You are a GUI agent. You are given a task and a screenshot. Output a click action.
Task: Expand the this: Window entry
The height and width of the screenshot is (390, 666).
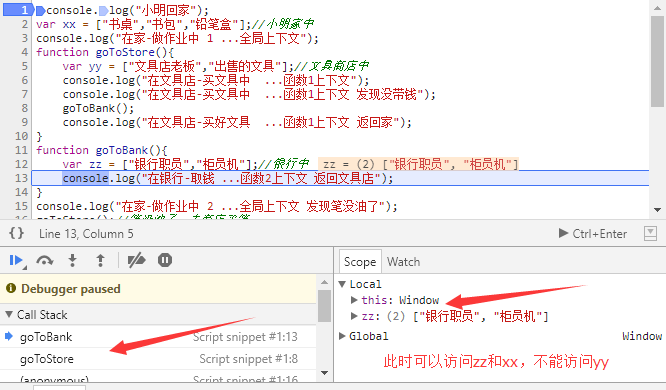coord(354,300)
